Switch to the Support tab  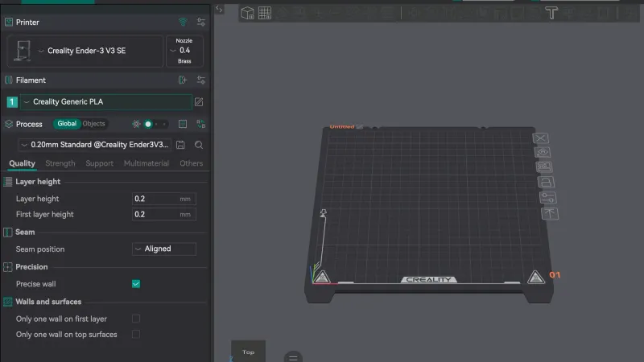pos(99,163)
